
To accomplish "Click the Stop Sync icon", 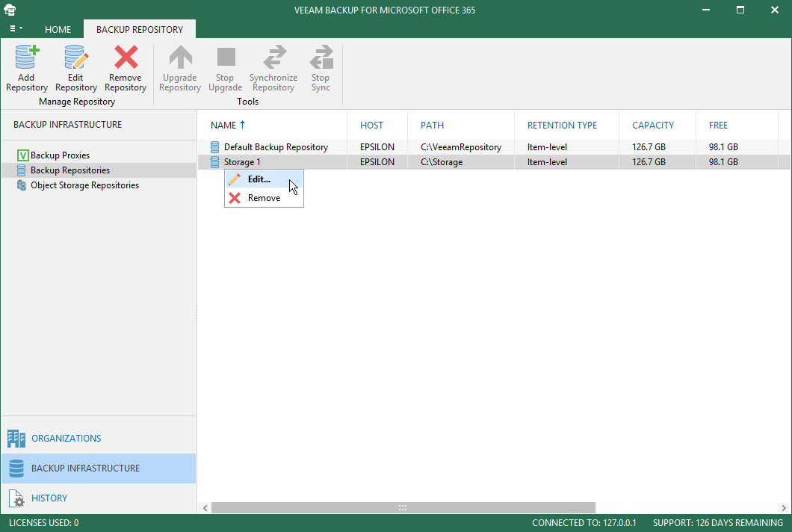I will [321, 57].
